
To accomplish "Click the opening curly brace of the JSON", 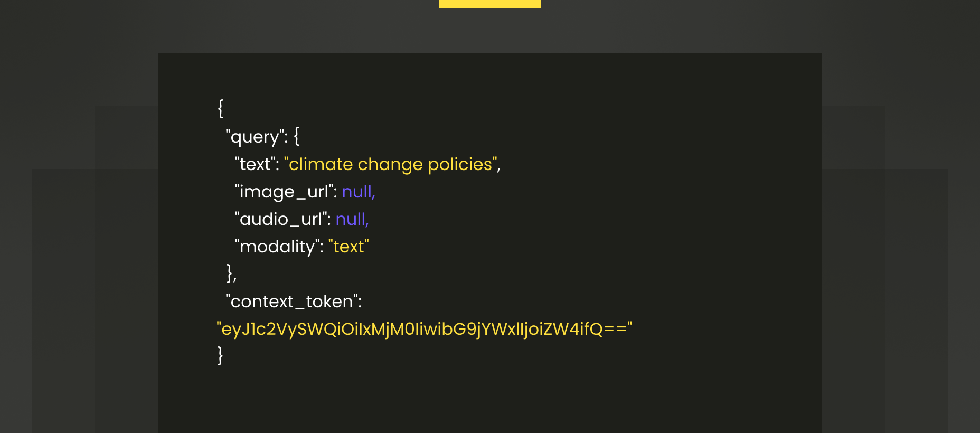I will (221, 108).
